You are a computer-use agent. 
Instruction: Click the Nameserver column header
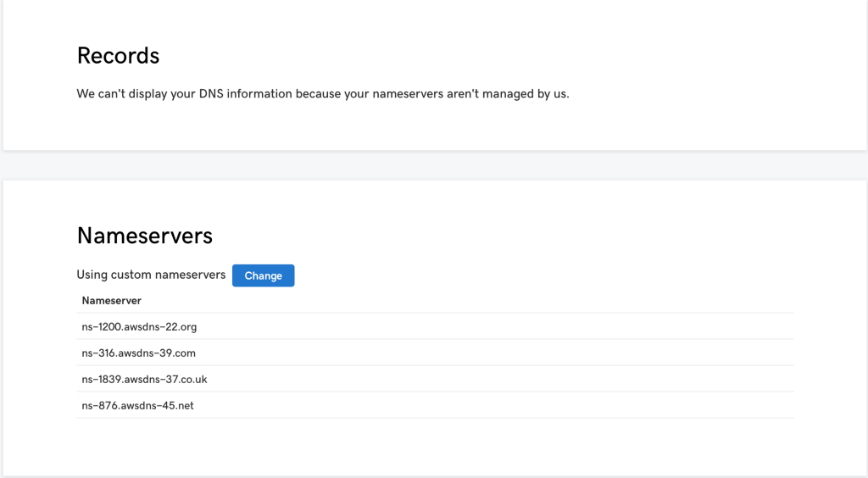click(111, 300)
